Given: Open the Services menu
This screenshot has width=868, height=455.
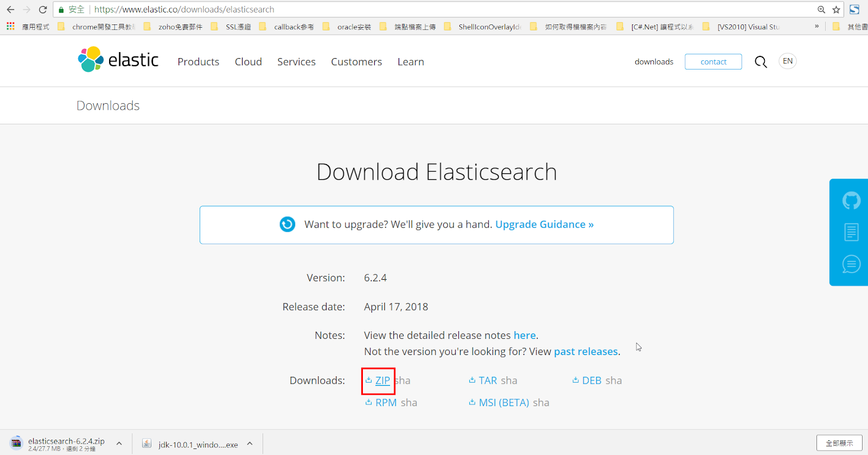Looking at the screenshot, I should (296, 62).
